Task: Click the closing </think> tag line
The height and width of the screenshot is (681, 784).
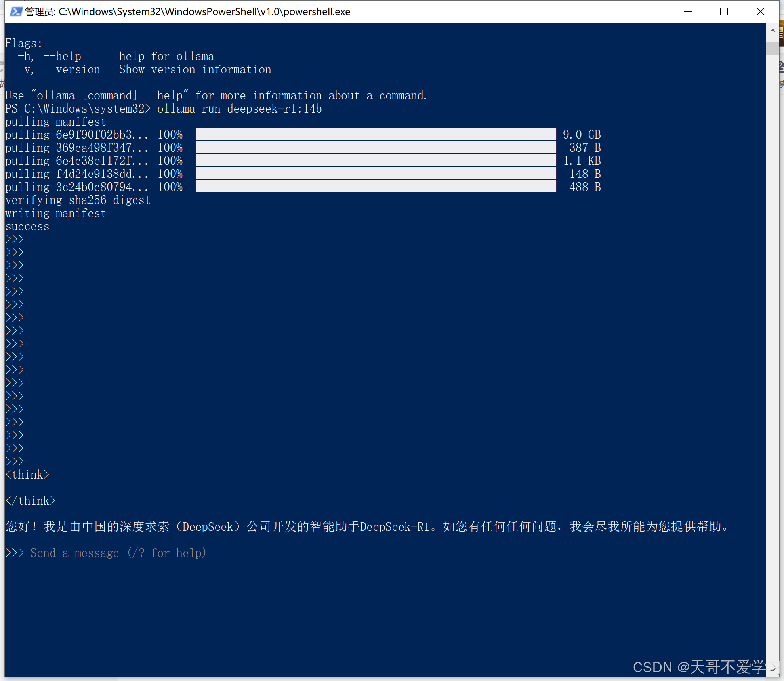Action: pyautogui.click(x=31, y=500)
